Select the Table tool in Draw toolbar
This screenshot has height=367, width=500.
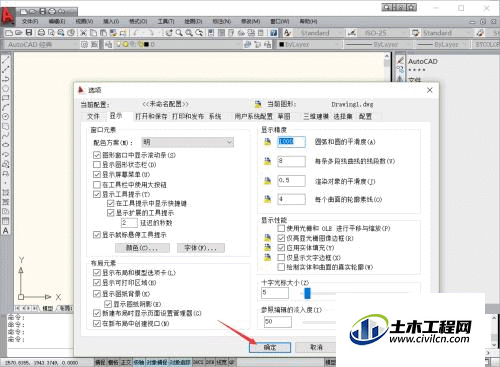[x=6, y=221]
